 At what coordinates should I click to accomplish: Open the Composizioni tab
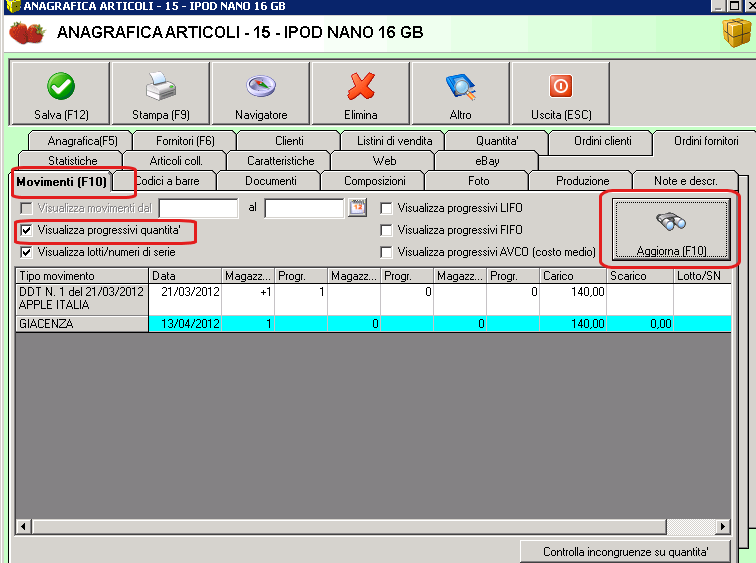375,181
